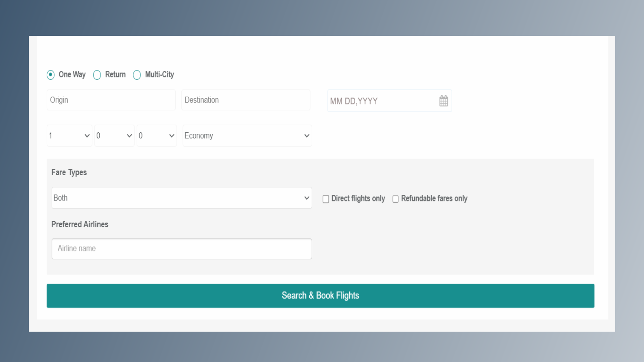Click the Economy dropdown chevron arrow

tap(307, 136)
